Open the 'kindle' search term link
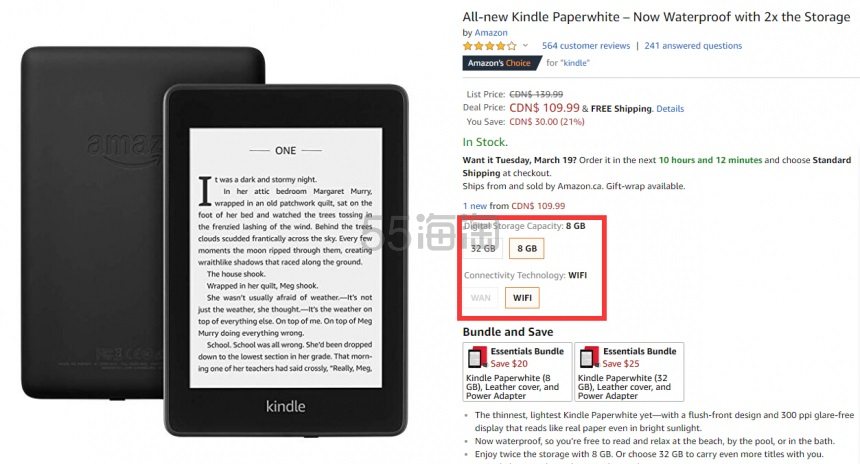860x464 pixels. click(575, 63)
